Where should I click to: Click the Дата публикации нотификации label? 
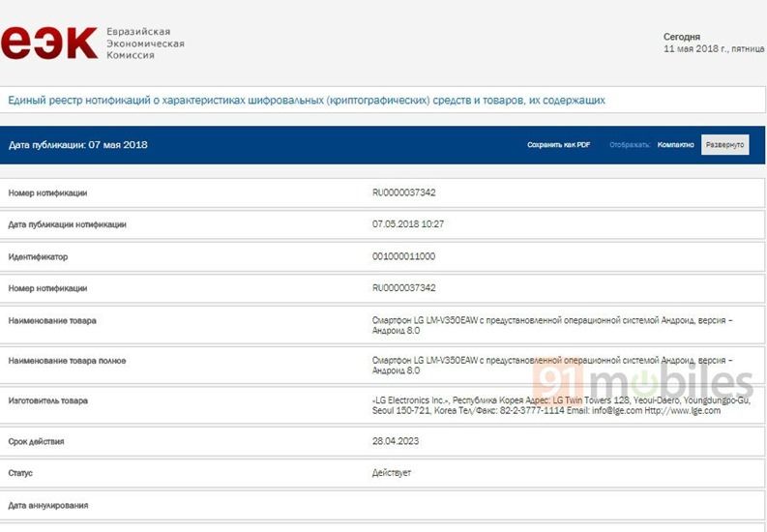67,224
